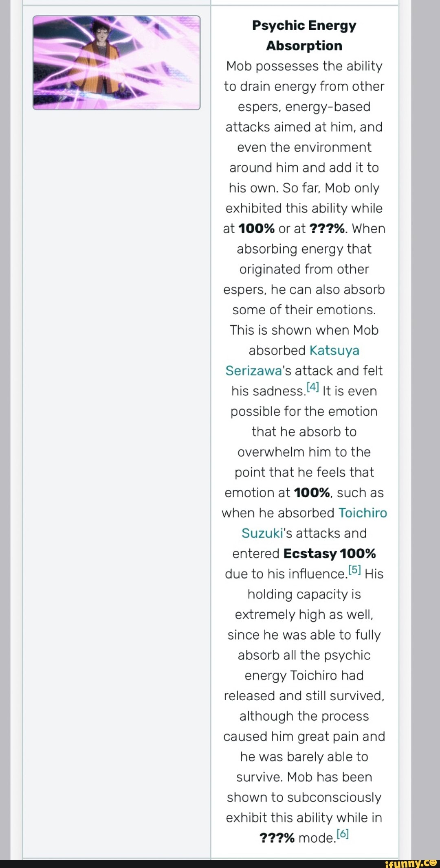The width and height of the screenshot is (440, 868).
Task: Click the bold 100% after 'while at'
Action: click(x=256, y=228)
